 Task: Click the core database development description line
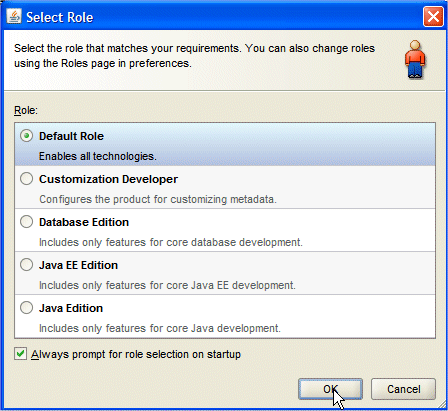pyautogui.click(x=171, y=242)
